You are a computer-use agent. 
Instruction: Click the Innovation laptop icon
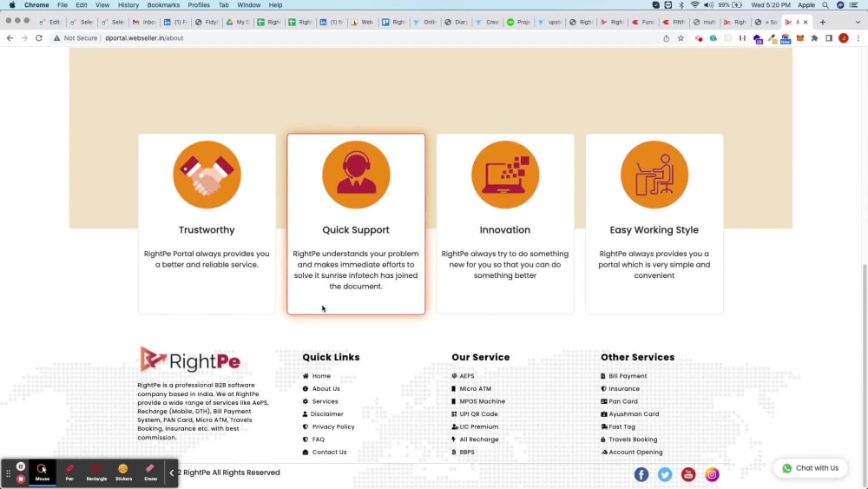[x=505, y=175]
